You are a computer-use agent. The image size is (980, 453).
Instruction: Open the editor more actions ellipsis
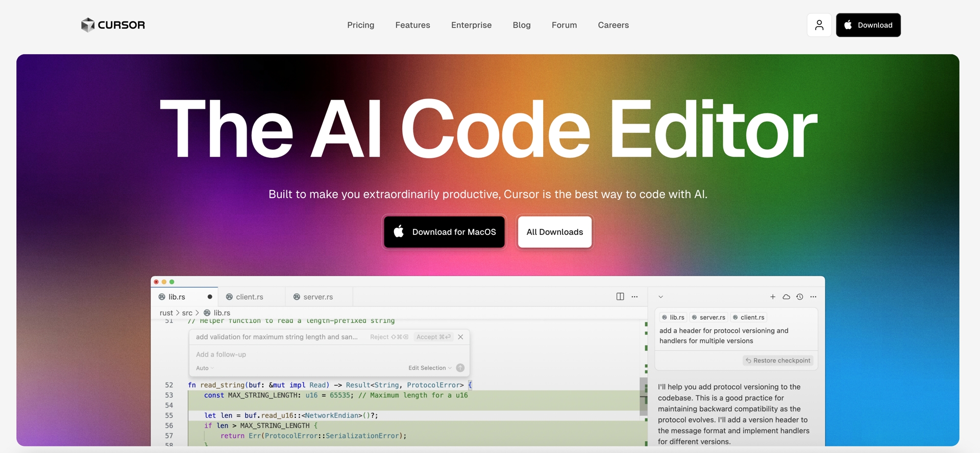click(634, 297)
